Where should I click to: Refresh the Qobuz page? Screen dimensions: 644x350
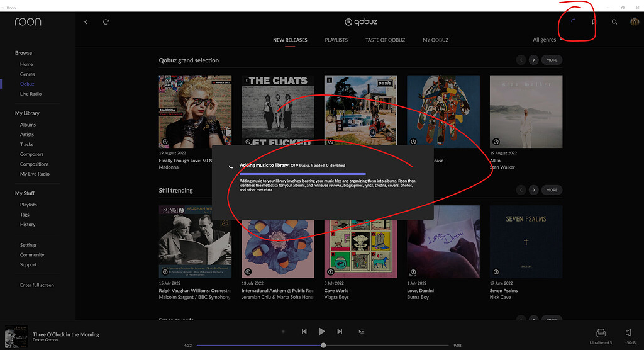(x=106, y=22)
